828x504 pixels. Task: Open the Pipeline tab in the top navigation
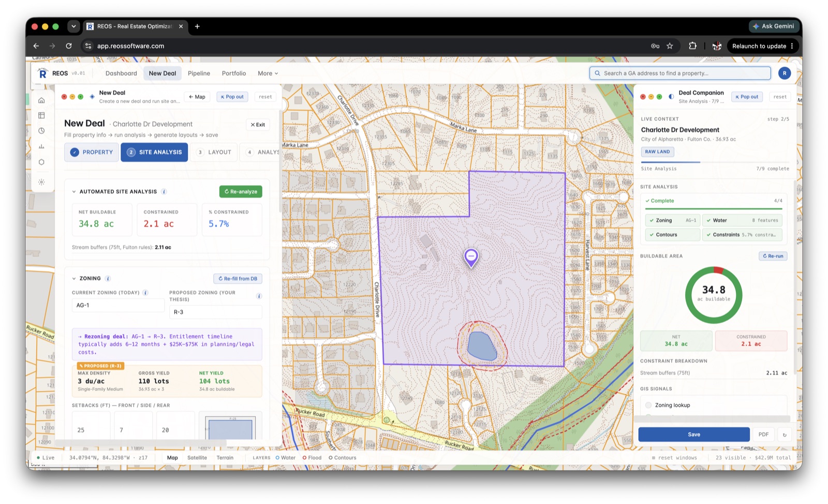199,73
